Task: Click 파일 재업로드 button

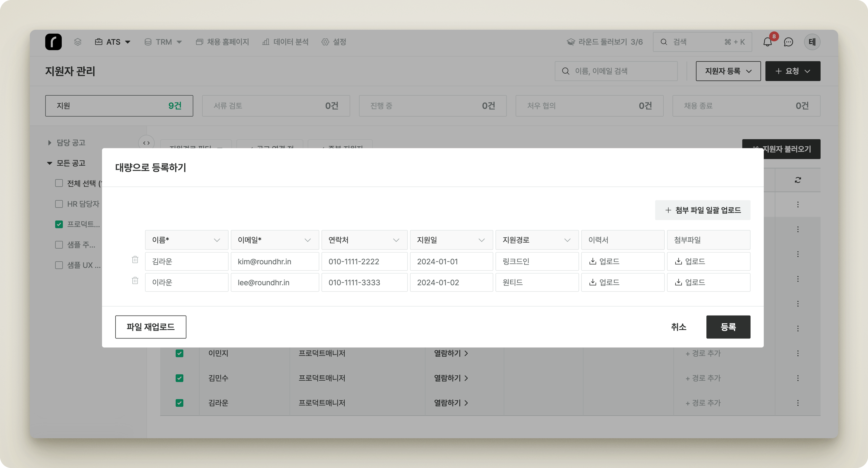Action: [151, 327]
